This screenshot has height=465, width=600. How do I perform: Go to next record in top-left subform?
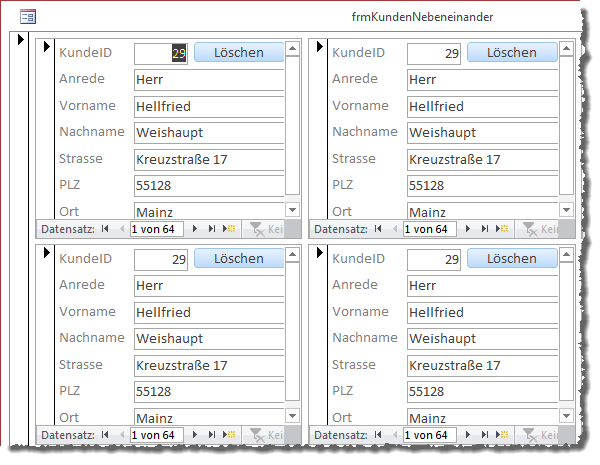[x=195, y=229]
